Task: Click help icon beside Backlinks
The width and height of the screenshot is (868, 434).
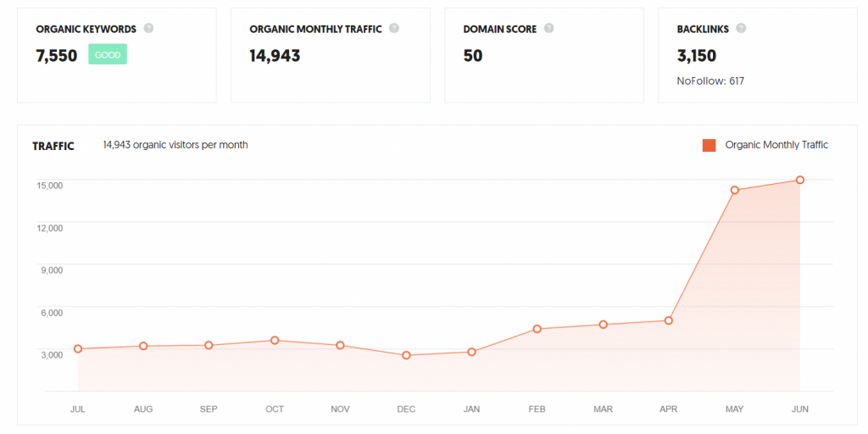Action: coord(741,28)
